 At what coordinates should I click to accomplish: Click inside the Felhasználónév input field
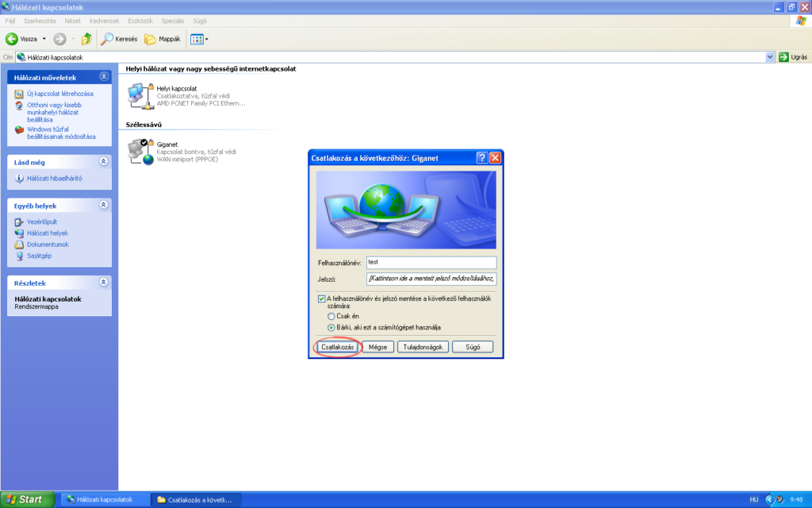pyautogui.click(x=431, y=262)
